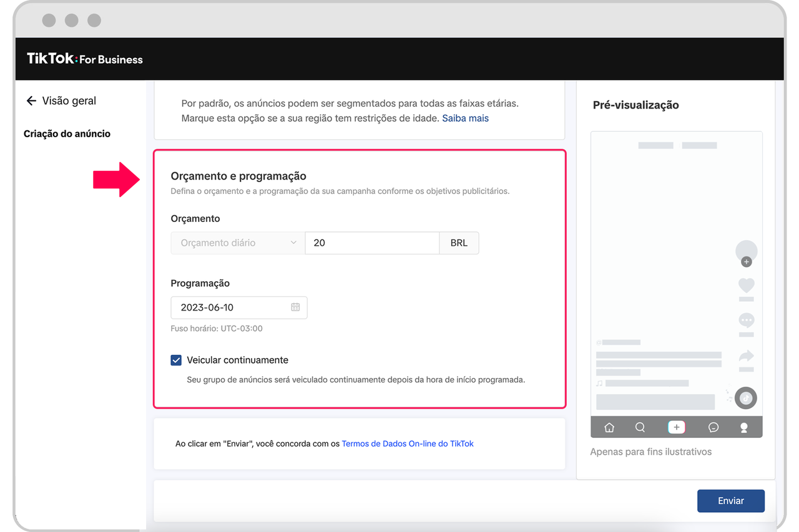This screenshot has width=799, height=532.
Task: Uncheck the Veicular continuamente checkbox
Action: tap(176, 360)
